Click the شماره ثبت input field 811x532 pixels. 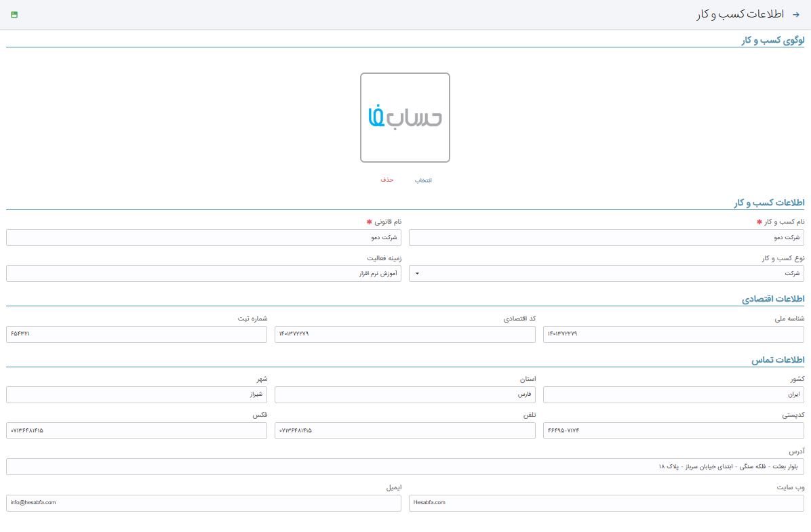pyautogui.click(x=136, y=334)
